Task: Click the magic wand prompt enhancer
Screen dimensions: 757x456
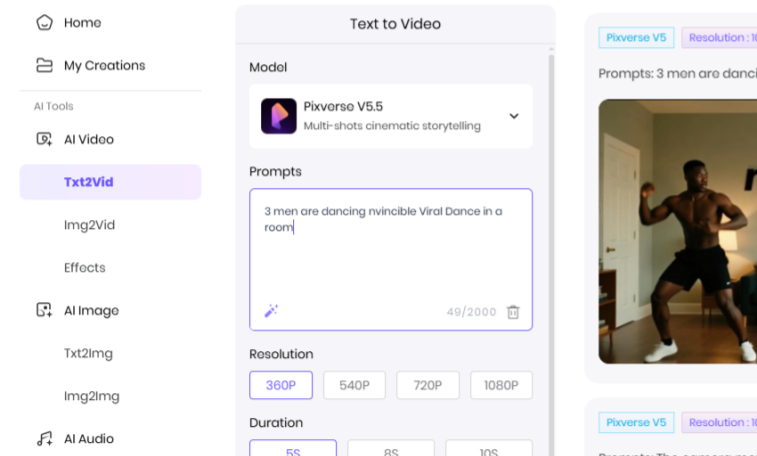Action: (x=271, y=311)
